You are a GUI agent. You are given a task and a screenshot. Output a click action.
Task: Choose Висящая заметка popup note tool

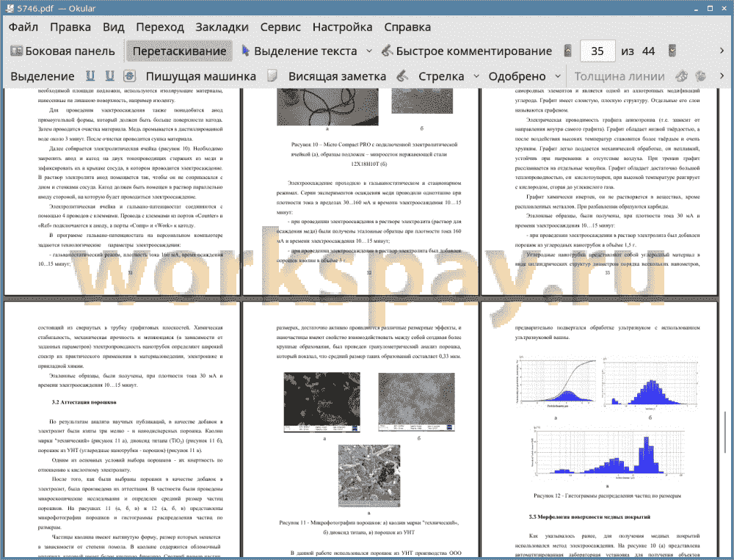coord(337,76)
